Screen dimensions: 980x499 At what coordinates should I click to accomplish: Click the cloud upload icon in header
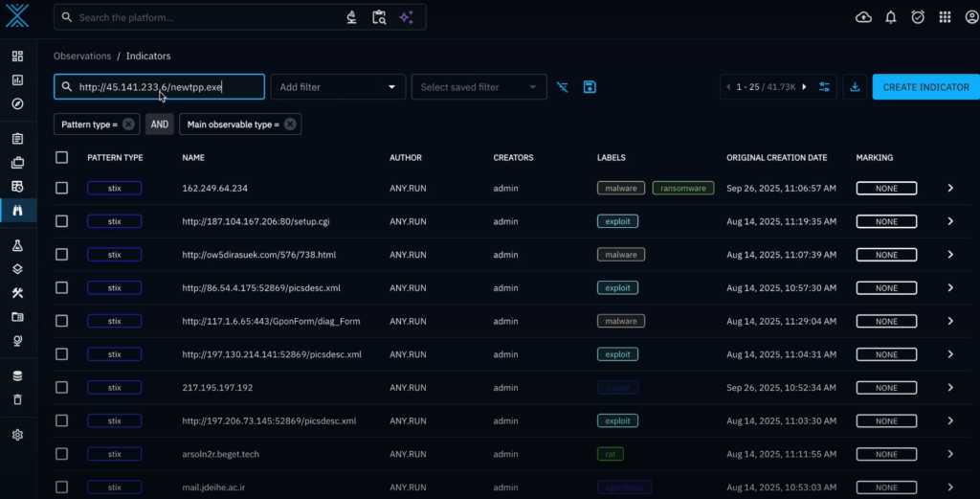click(x=863, y=17)
